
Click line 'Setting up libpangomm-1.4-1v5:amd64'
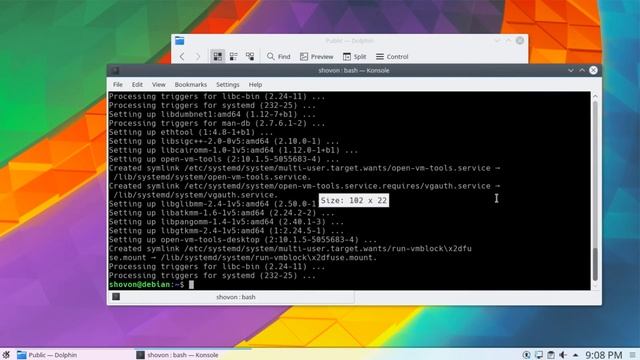click(x=226, y=222)
